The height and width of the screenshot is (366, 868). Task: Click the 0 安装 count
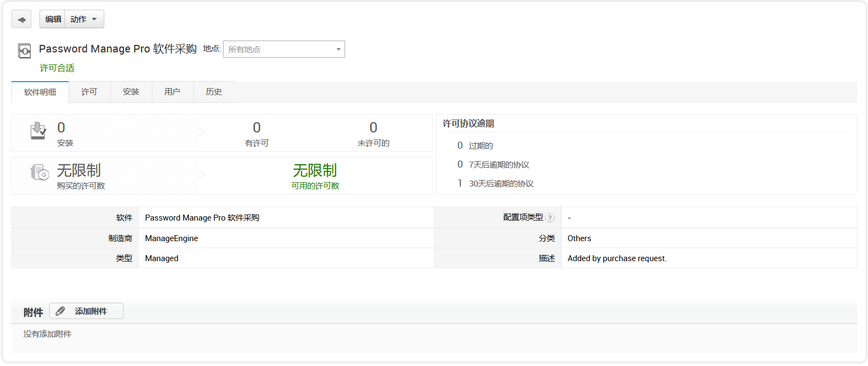tap(61, 128)
